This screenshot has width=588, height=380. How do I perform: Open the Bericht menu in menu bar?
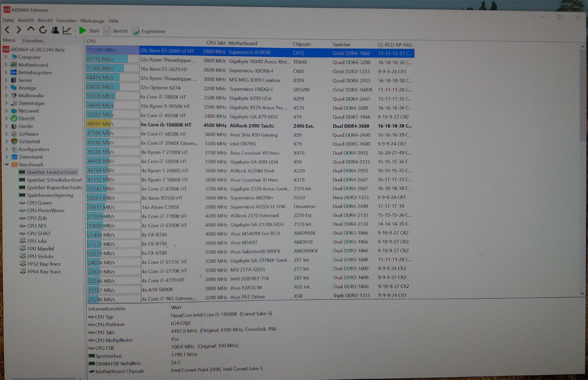[x=45, y=20]
